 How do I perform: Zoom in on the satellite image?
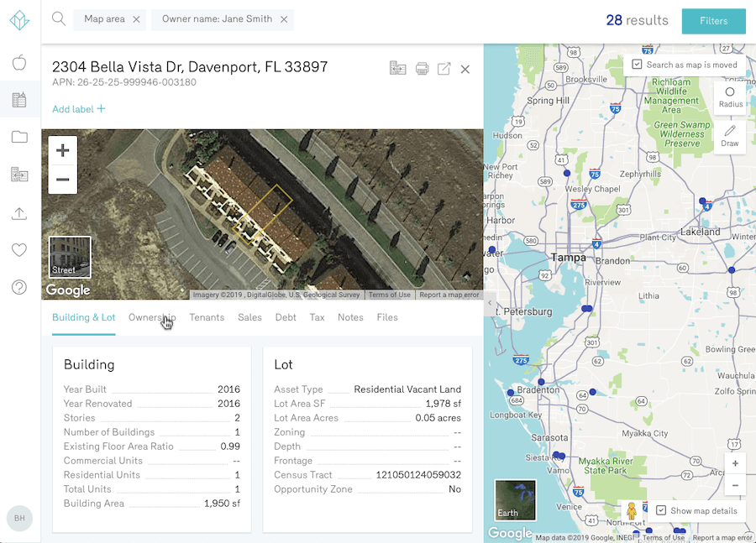point(63,151)
